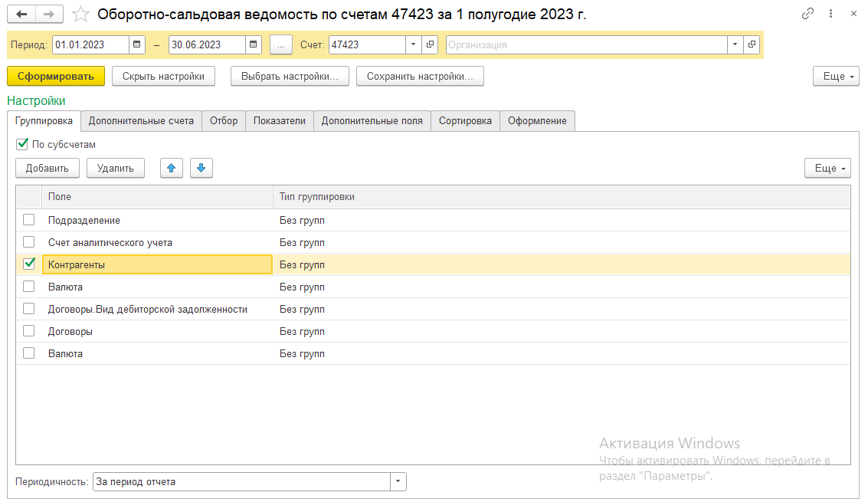The image size is (868, 502).
Task: Open calendar for start date 01.01.2023
Action: pos(137,45)
